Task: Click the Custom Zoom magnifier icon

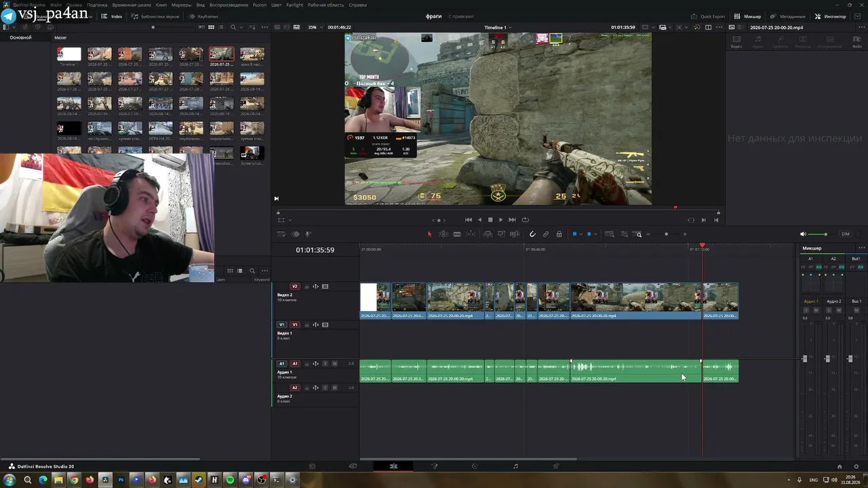Action: click(x=638, y=234)
